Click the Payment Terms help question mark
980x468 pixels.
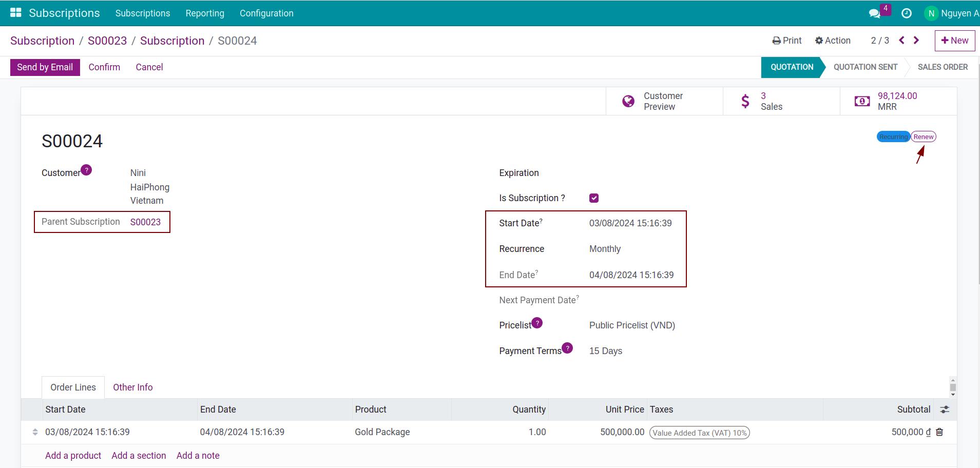coord(567,348)
